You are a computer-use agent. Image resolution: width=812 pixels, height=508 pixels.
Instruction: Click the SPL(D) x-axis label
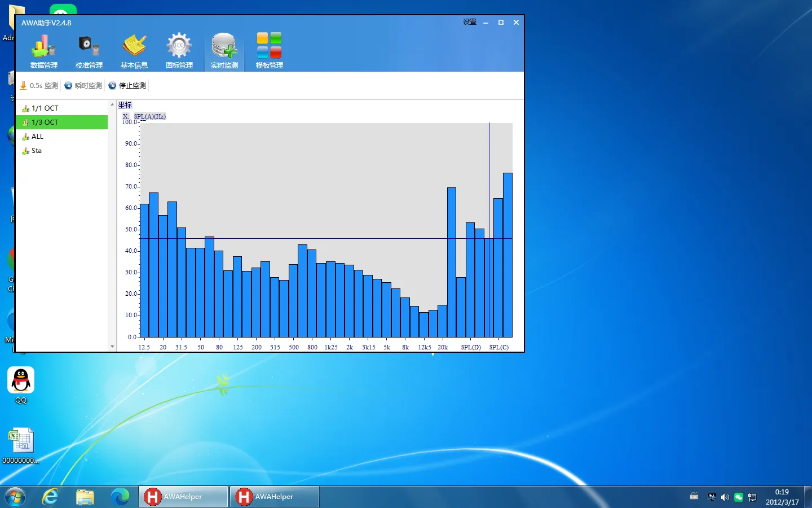coord(471,347)
